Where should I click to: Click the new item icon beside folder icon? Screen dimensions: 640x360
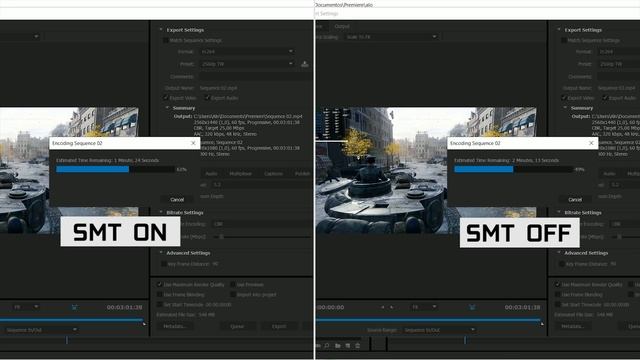[x=347, y=346]
